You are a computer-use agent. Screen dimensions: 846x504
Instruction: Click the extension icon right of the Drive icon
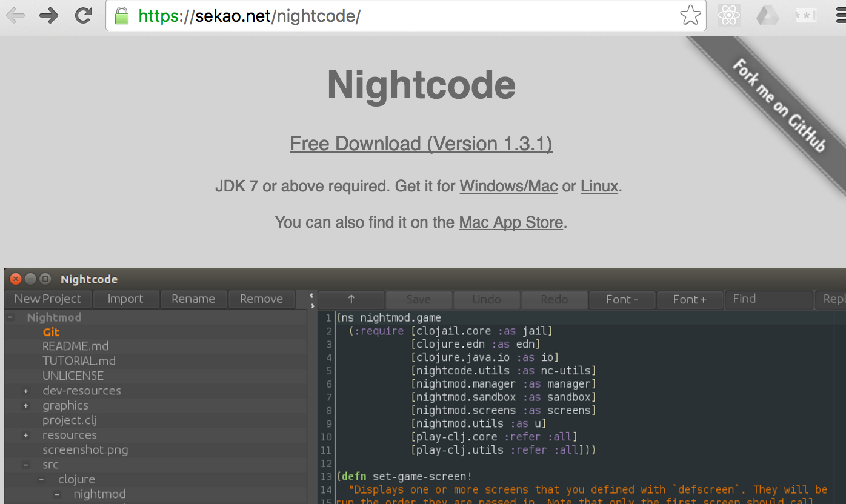[806, 16]
